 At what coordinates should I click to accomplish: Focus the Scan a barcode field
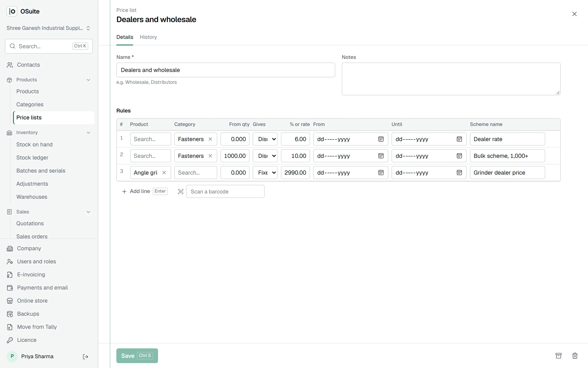225,192
